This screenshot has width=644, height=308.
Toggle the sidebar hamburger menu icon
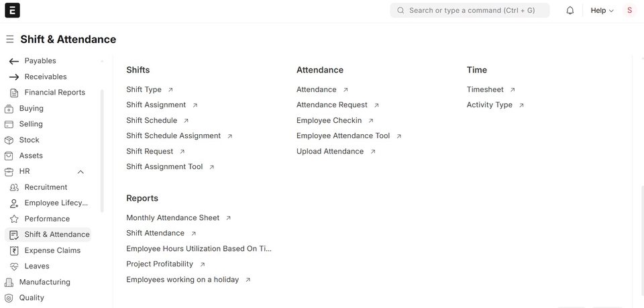coord(10,40)
